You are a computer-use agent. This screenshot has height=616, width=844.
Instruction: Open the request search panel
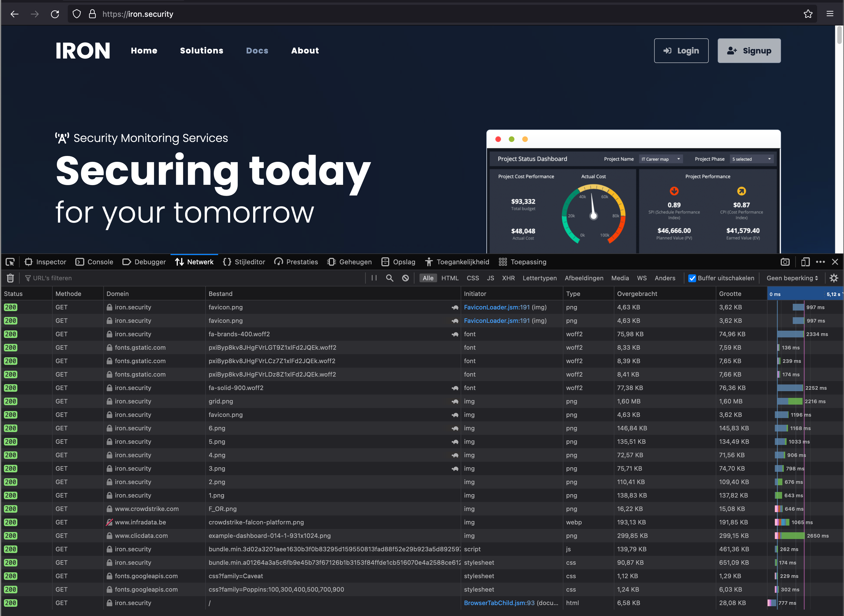tap(389, 278)
